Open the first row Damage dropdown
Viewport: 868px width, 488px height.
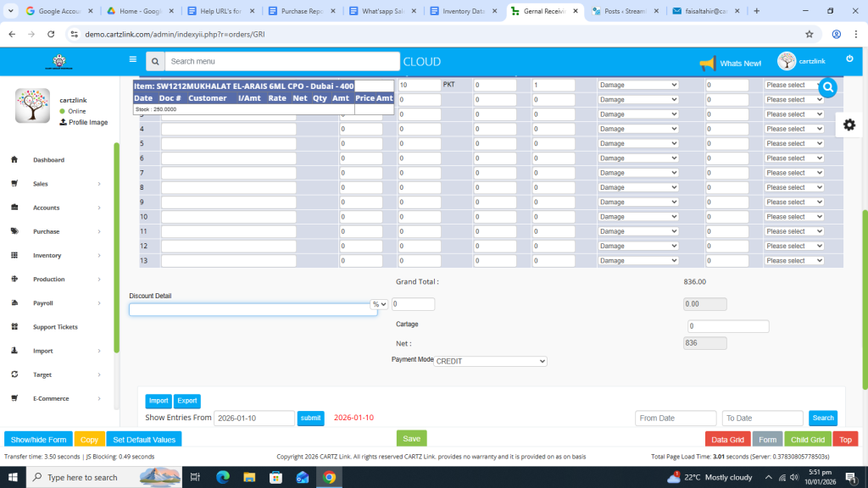tap(638, 85)
